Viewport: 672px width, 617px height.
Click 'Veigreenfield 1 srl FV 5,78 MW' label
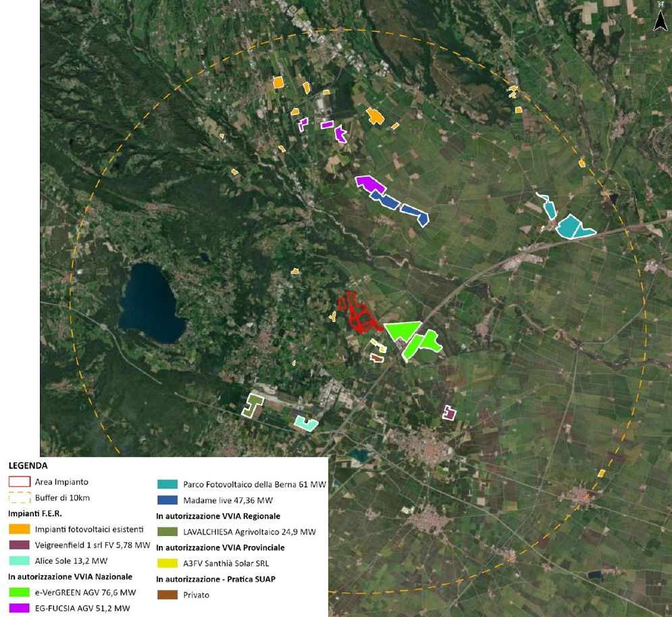pos(93,545)
